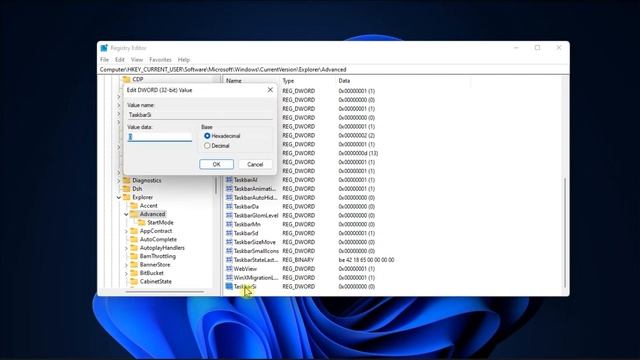Click the REG_BINARY type cell
Image resolution: width=640 pixels, height=360 pixels.
click(298, 260)
